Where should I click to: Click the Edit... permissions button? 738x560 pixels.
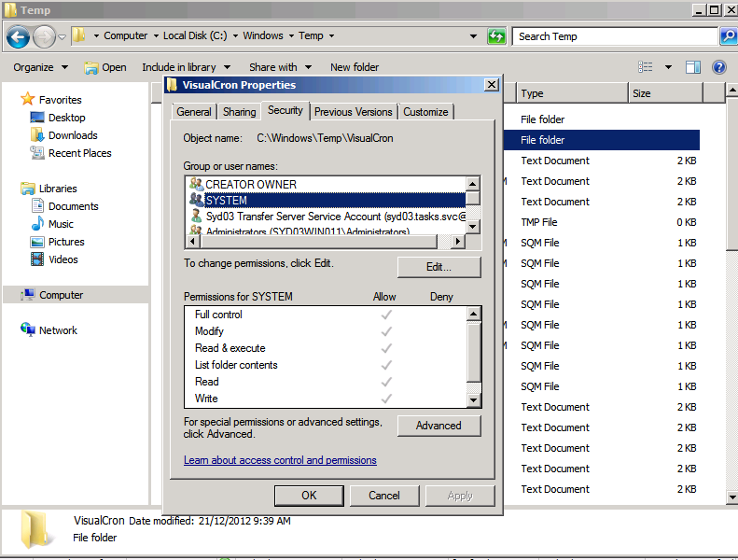click(439, 267)
